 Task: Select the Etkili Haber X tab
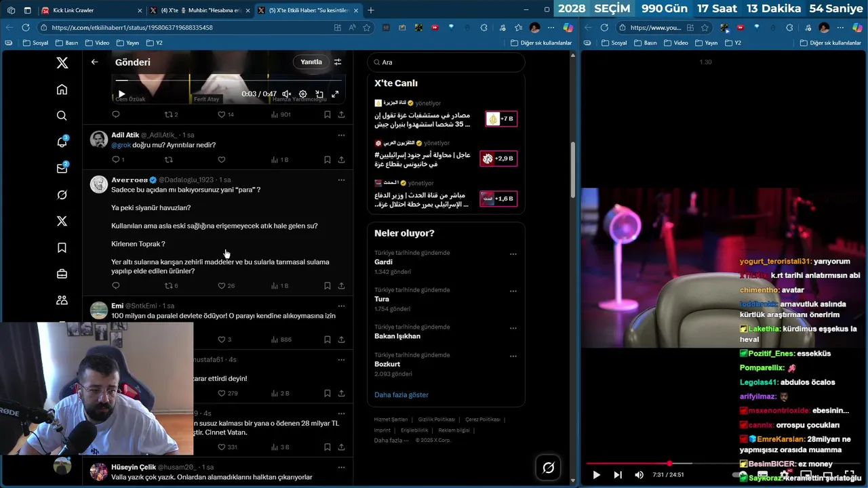[308, 10]
